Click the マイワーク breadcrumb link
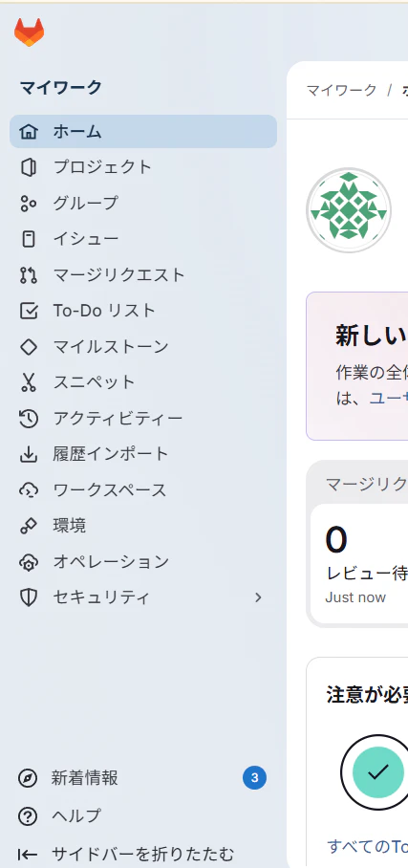This screenshot has width=408, height=868. point(341,90)
